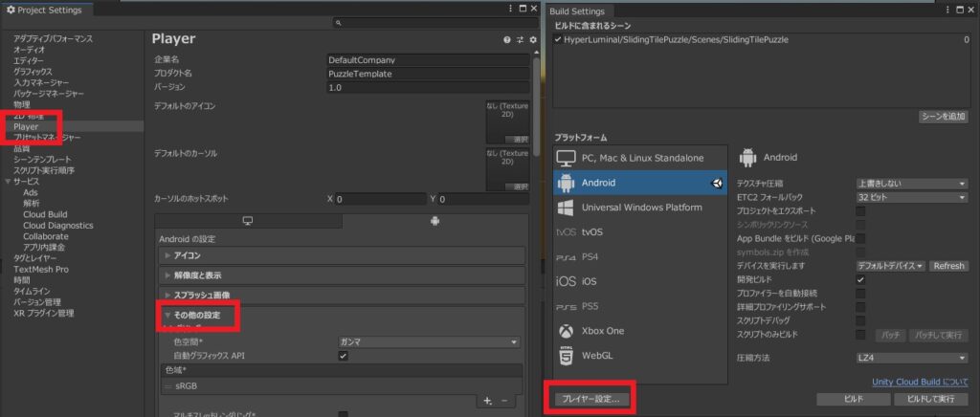
Task: Click the 企業名 DefaultCompany field
Action: (x=428, y=60)
